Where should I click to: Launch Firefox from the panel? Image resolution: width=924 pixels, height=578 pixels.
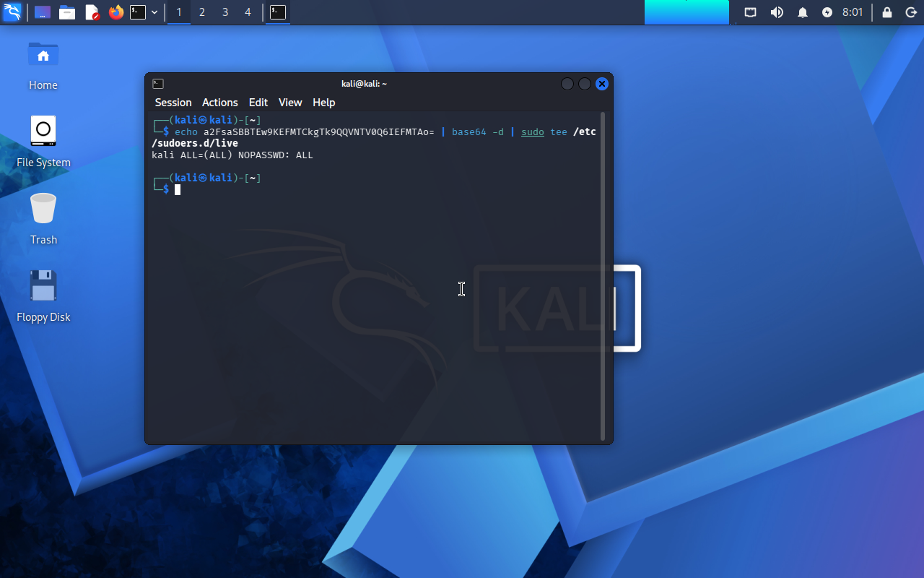115,12
